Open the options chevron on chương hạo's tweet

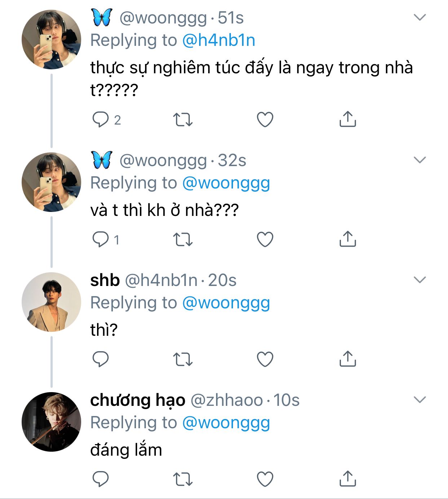420,400
